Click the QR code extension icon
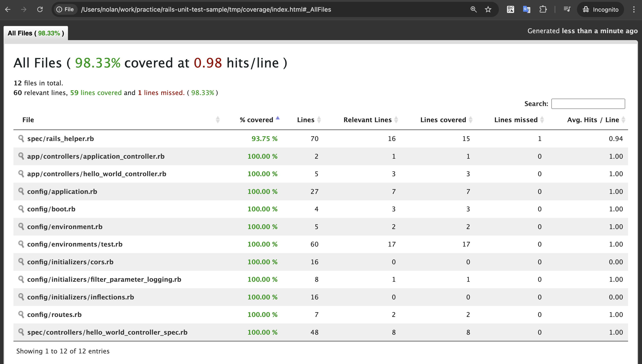Viewport: 642px width, 364px height. click(510, 9)
